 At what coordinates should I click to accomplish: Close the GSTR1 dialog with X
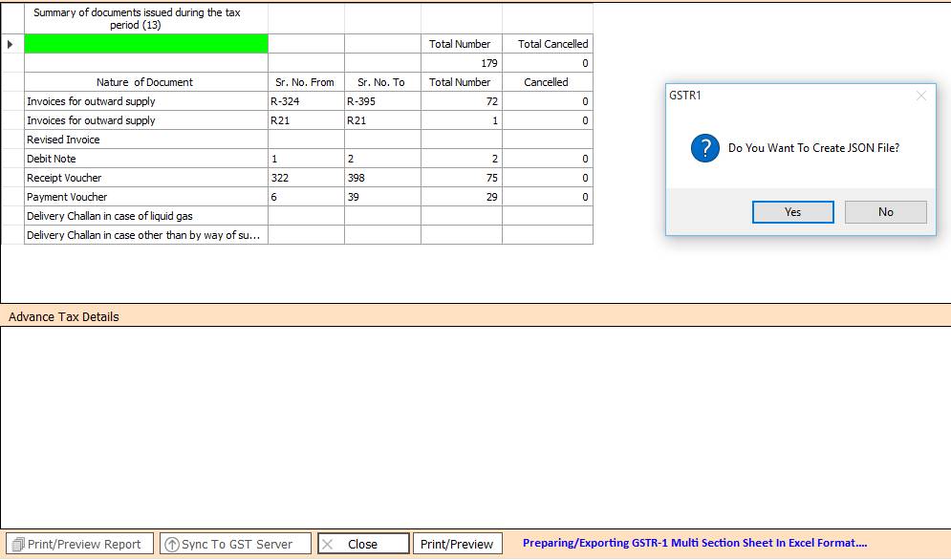pyautogui.click(x=921, y=96)
